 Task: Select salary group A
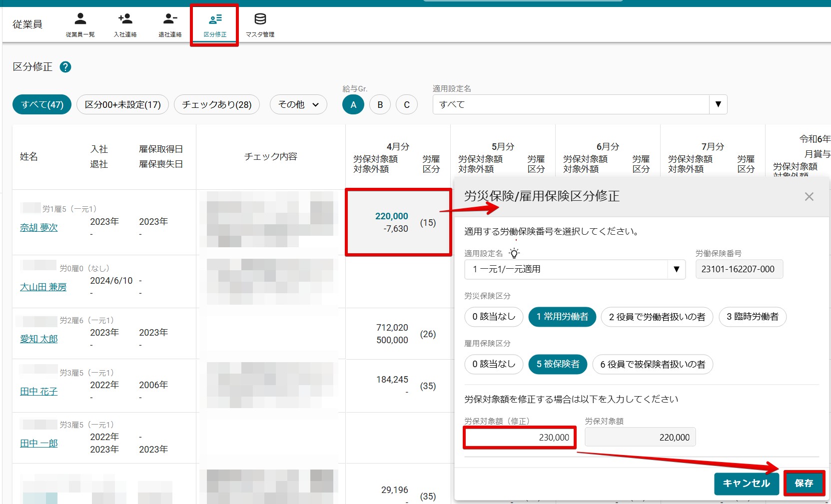tap(353, 104)
